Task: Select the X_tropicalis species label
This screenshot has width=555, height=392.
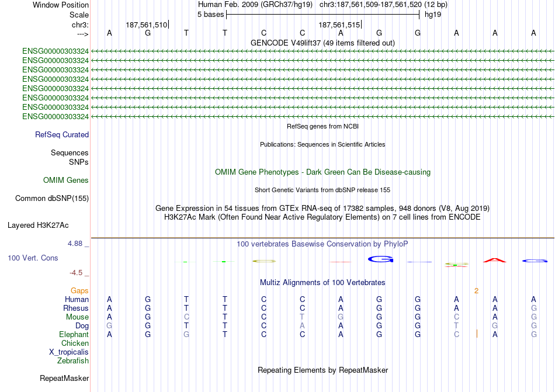Action: coord(69,352)
